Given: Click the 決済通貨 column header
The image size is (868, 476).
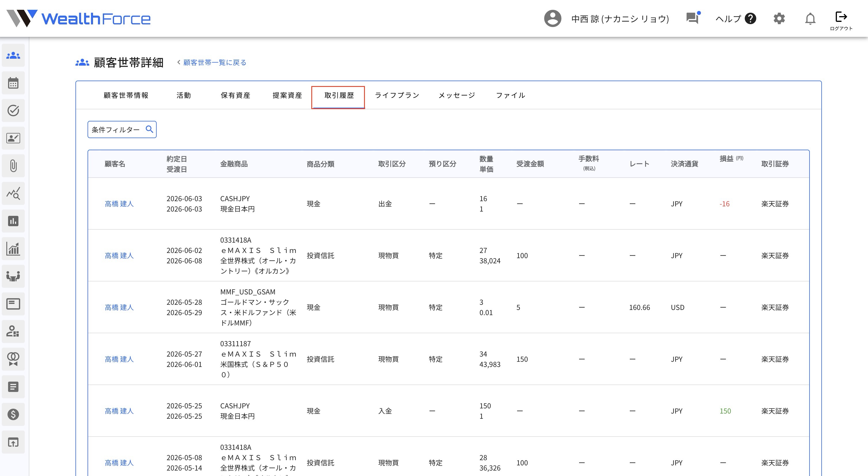Looking at the screenshot, I should tap(684, 164).
